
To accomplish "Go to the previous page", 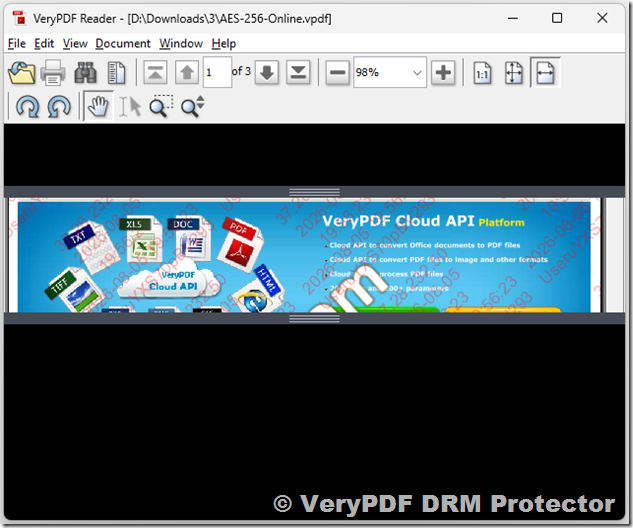I will click(x=187, y=72).
